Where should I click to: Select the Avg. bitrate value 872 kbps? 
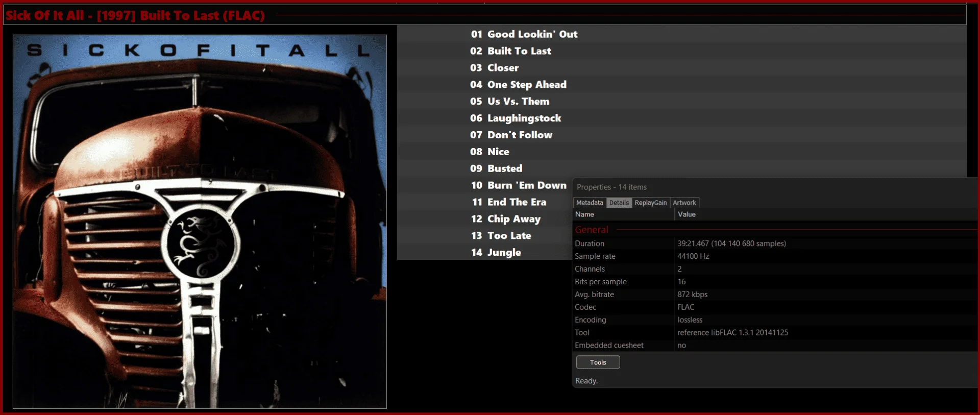(x=693, y=295)
